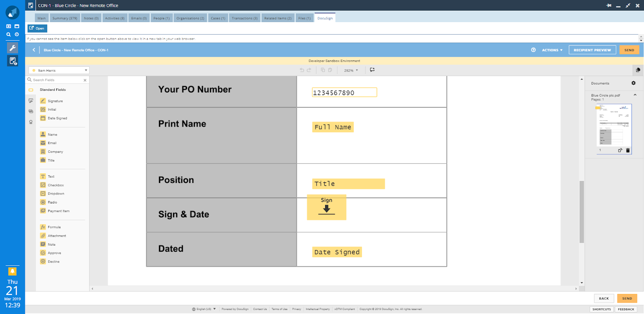Select the Formula field tool
The width and height of the screenshot is (644, 314).
coord(50,227)
